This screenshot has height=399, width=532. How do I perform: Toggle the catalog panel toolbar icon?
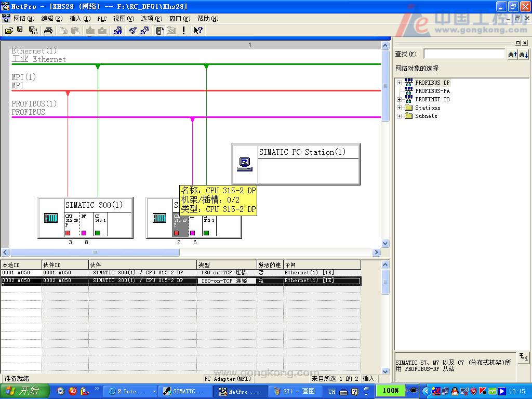[160, 31]
